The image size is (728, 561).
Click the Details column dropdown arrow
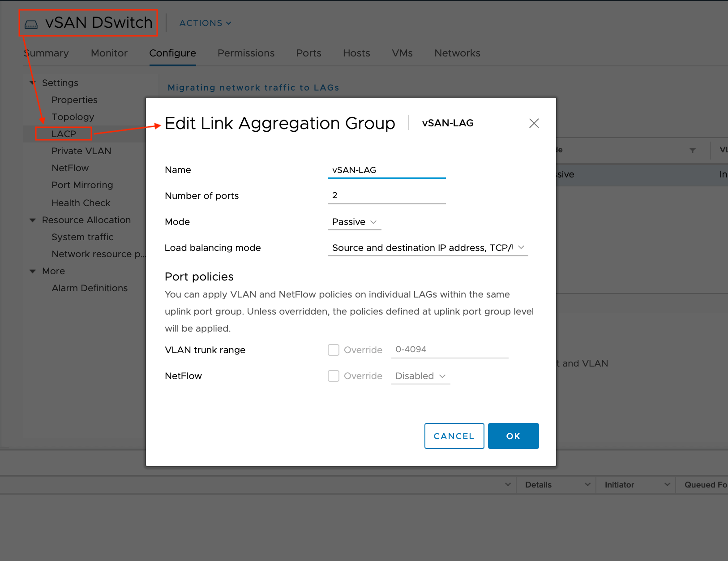pyautogui.click(x=587, y=484)
